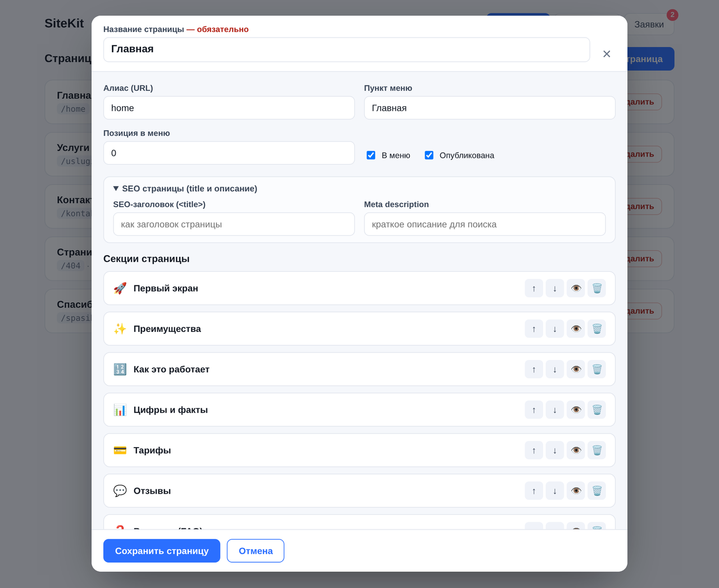Move 'Как это работает' section up
The image size is (719, 588).
click(x=534, y=369)
